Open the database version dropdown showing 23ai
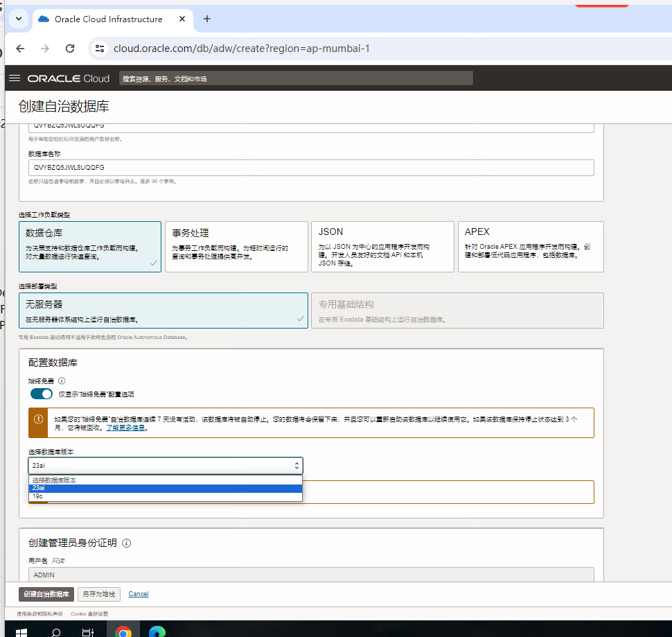 166,466
